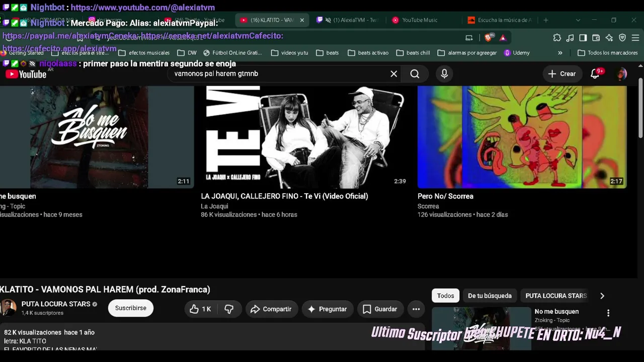Switch to the AlexiaTVM Twitch tab
The height and width of the screenshot is (362, 644).
347,20
